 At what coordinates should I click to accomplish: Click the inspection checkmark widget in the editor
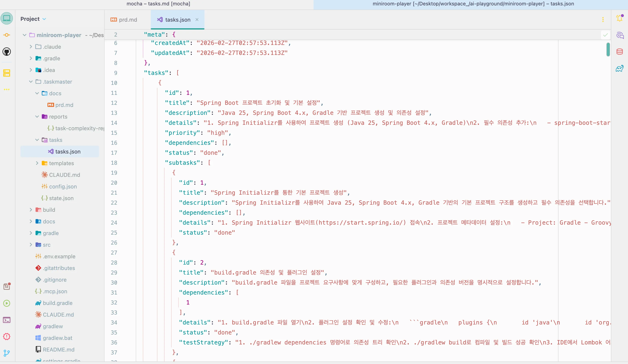pos(605,35)
